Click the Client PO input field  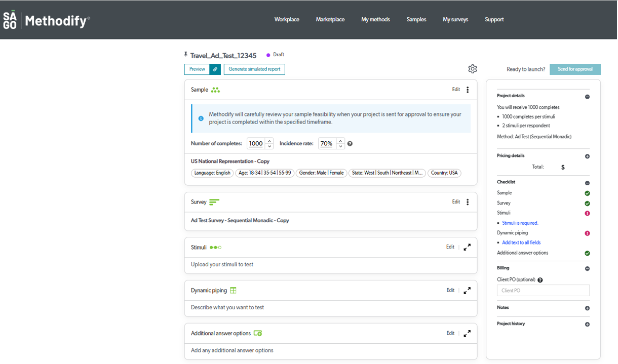(543, 291)
